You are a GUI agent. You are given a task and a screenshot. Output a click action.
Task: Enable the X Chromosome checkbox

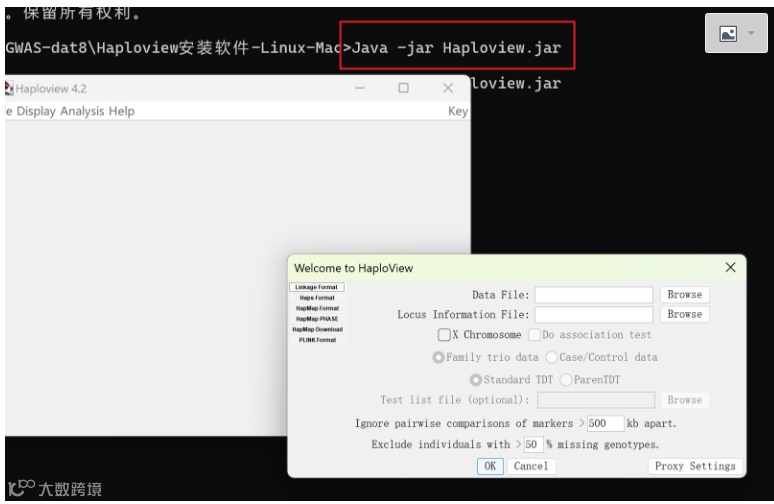[x=444, y=335]
